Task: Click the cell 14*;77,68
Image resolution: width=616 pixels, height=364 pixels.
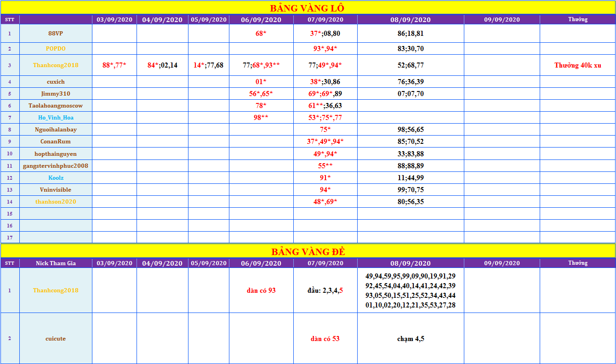Action: [x=208, y=65]
